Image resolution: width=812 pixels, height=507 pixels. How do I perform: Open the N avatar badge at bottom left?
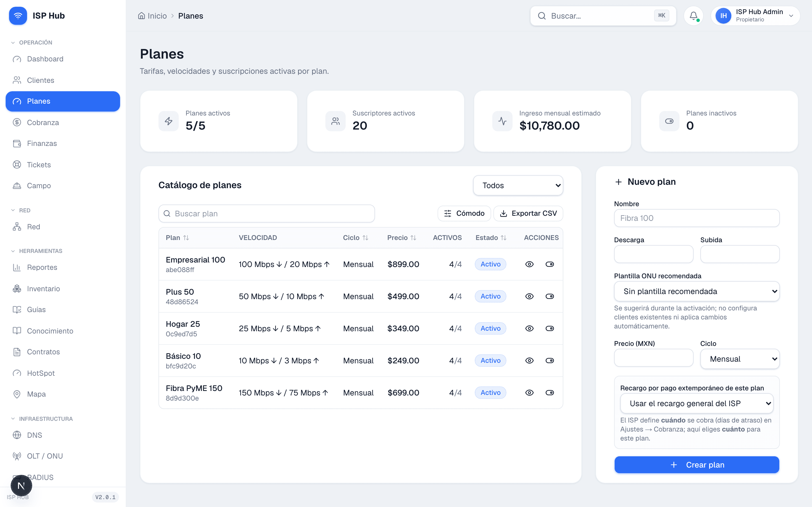[21, 485]
